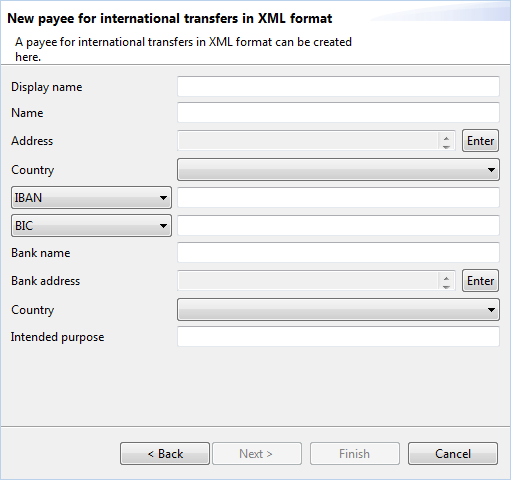Click the BIC value input field
The image size is (511, 480).
(338, 225)
